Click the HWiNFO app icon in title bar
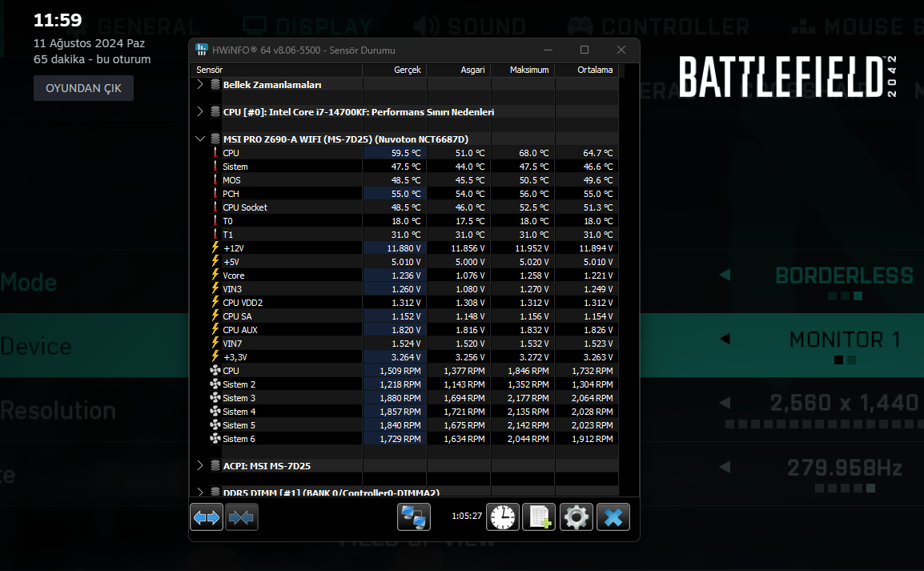The height and width of the screenshot is (571, 924). 202,50
